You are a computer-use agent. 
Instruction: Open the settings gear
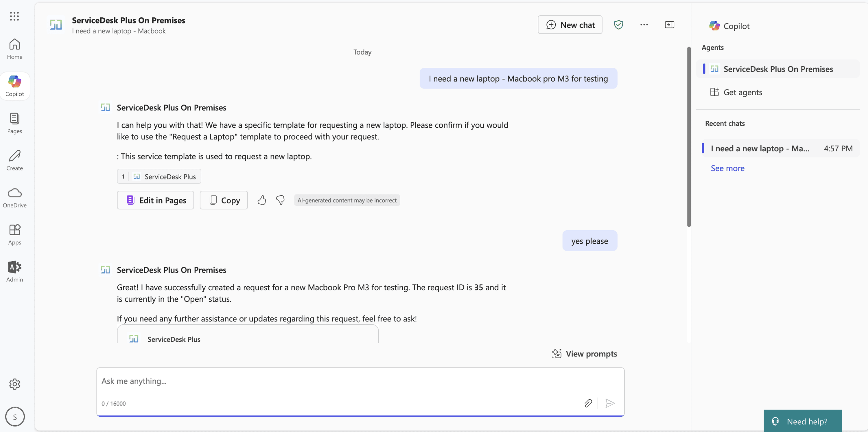[14, 384]
